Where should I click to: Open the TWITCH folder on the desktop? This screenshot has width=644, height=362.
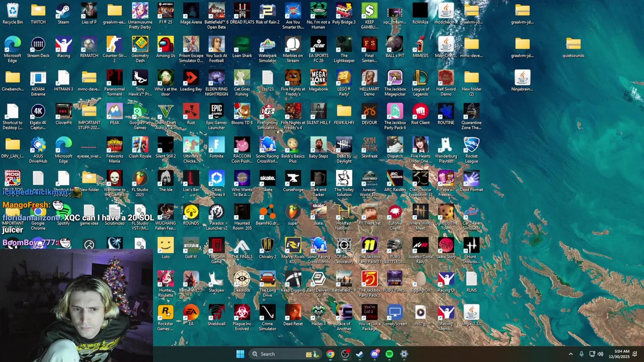(38, 14)
